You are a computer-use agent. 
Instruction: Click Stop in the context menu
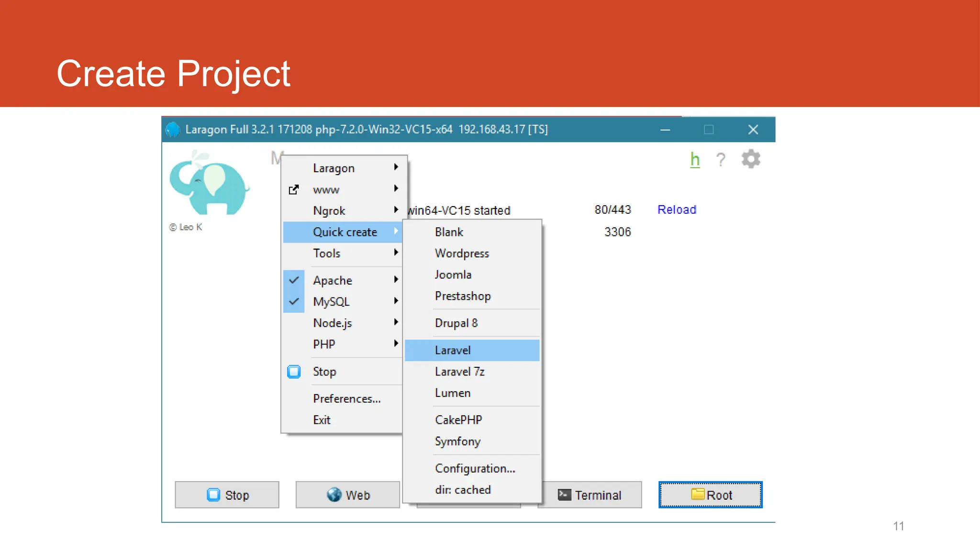coord(343,372)
